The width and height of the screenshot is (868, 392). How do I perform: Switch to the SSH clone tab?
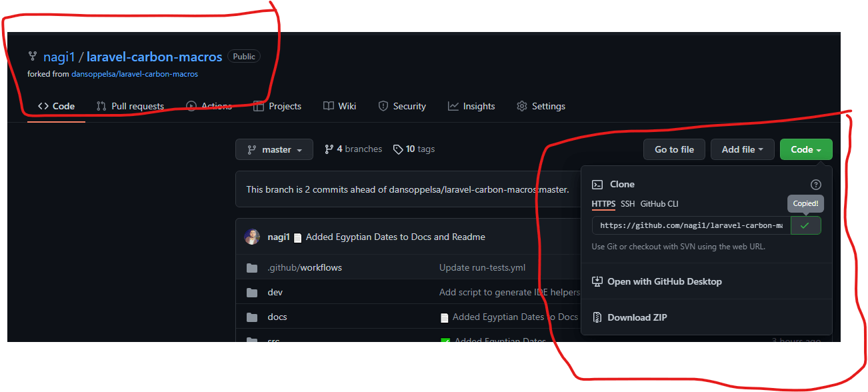click(x=627, y=204)
